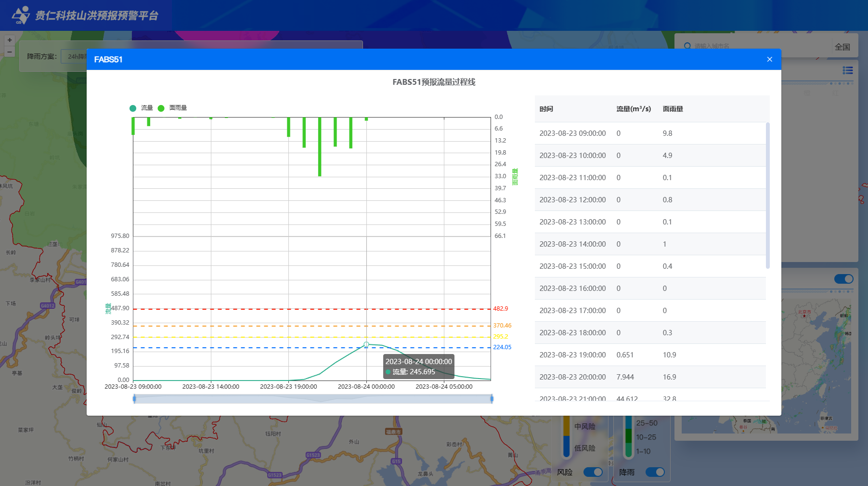Screen dimensions: 868x486
Task: Toggle the 降雨 switch
Action: (655, 472)
